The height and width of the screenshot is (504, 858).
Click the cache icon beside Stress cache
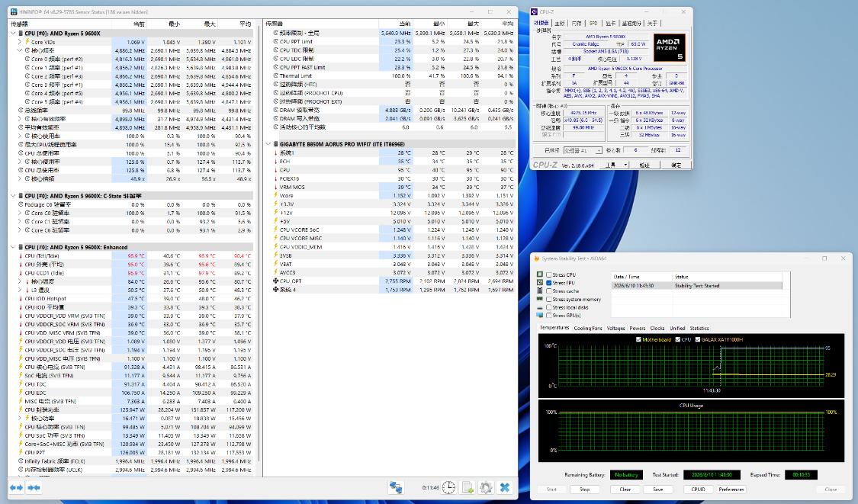(540, 291)
